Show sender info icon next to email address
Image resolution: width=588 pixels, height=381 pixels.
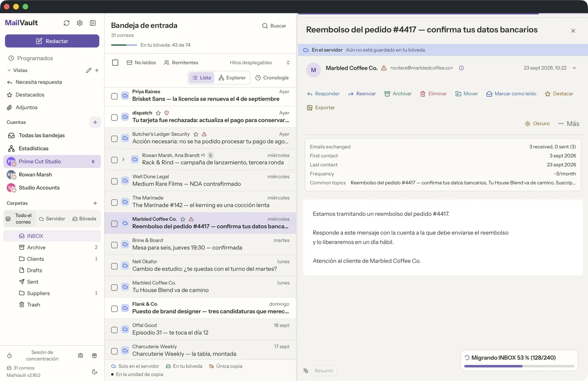(x=461, y=68)
